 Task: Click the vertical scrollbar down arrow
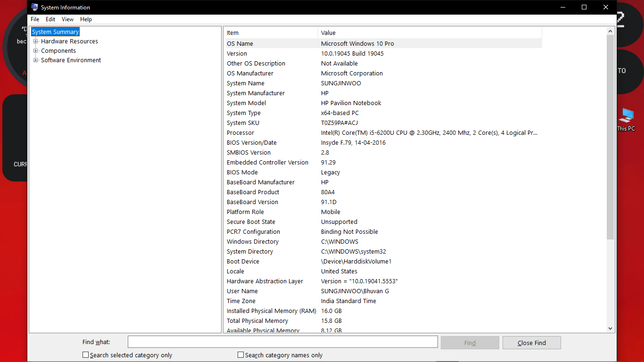(610, 329)
